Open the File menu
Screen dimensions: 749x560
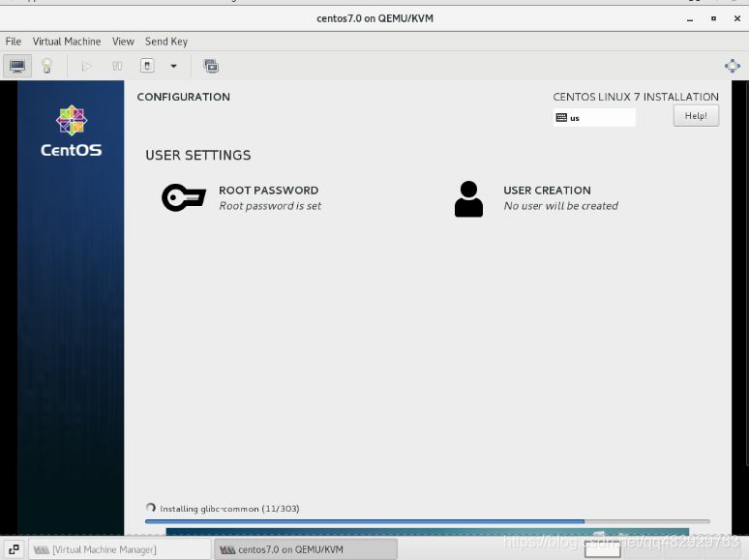pos(14,42)
